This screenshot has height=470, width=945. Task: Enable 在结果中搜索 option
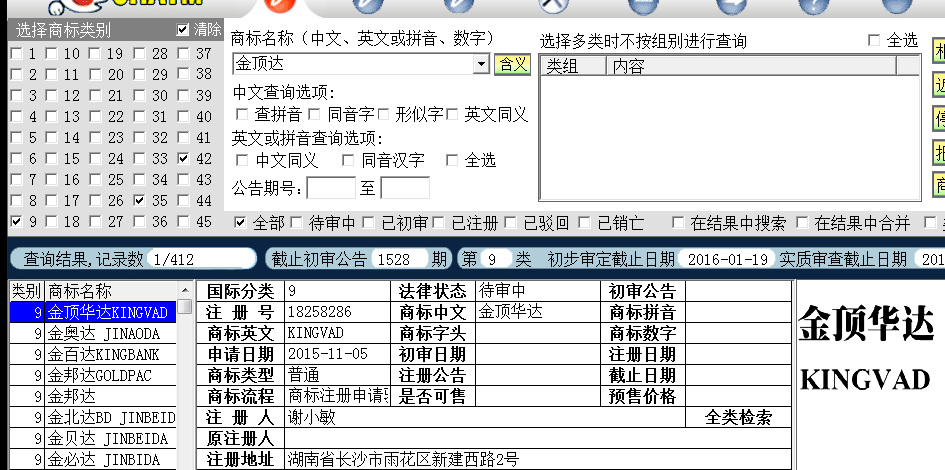(x=678, y=223)
